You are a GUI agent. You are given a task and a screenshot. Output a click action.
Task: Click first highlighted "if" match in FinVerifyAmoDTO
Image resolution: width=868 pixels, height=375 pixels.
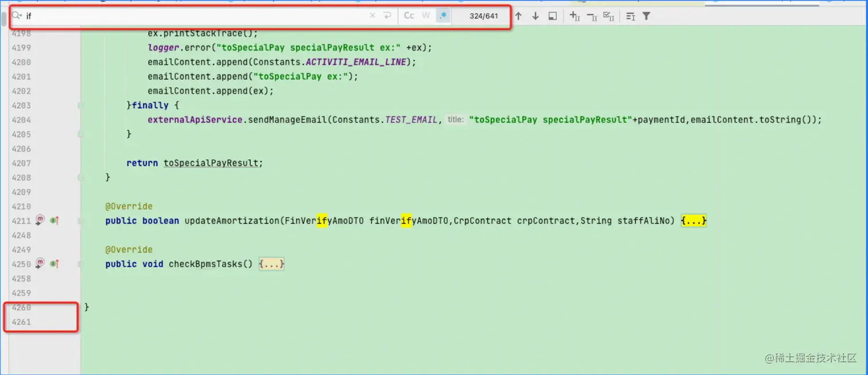pyautogui.click(x=321, y=221)
